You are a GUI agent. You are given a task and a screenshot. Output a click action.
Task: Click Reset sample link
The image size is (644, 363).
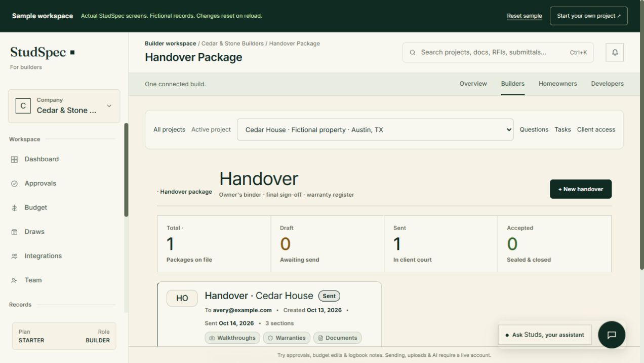click(x=524, y=16)
